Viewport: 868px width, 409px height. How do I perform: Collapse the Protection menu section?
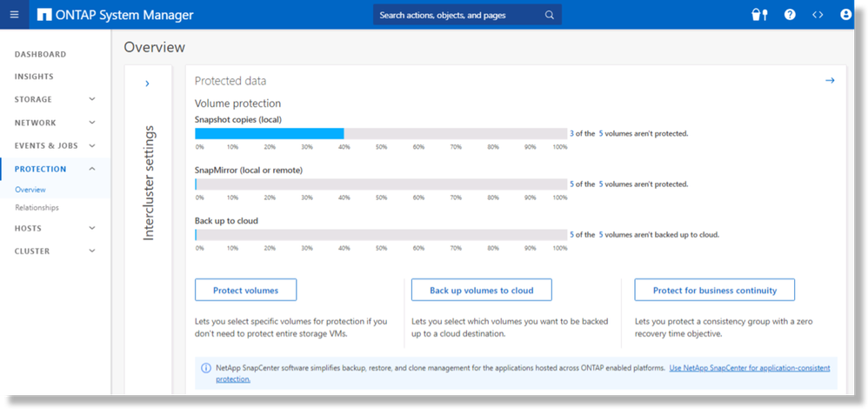[x=92, y=169]
